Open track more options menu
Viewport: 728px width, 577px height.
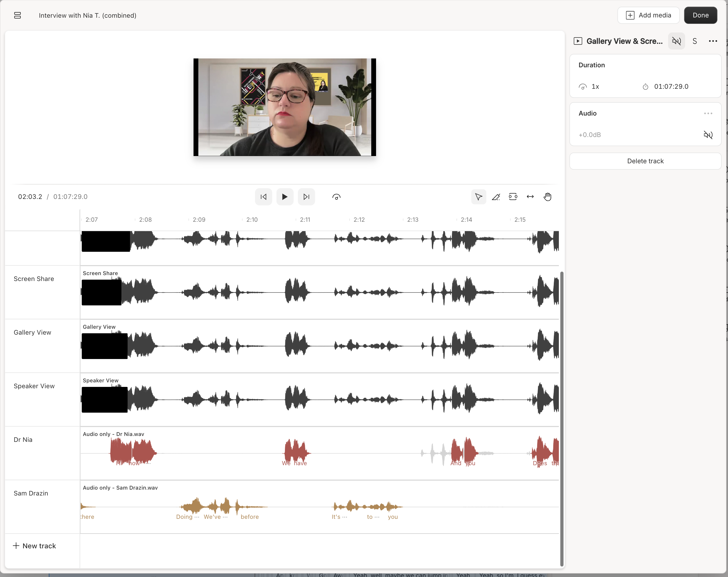[x=713, y=41]
